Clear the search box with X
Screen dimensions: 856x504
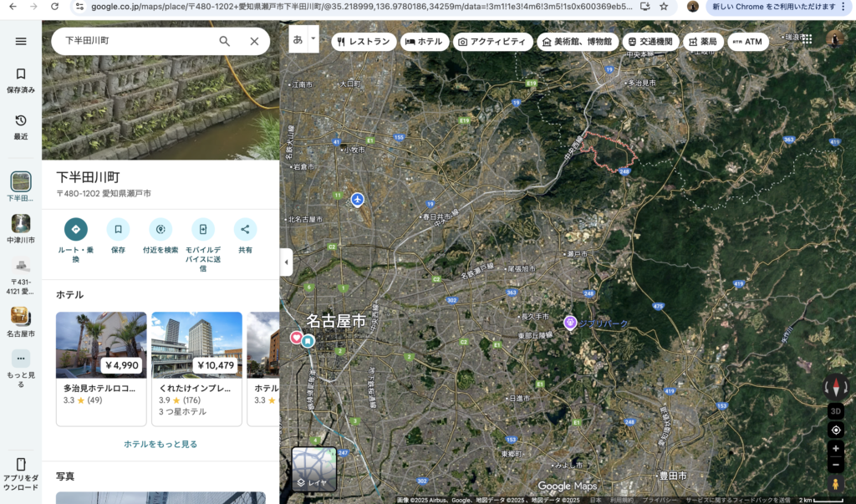click(254, 41)
